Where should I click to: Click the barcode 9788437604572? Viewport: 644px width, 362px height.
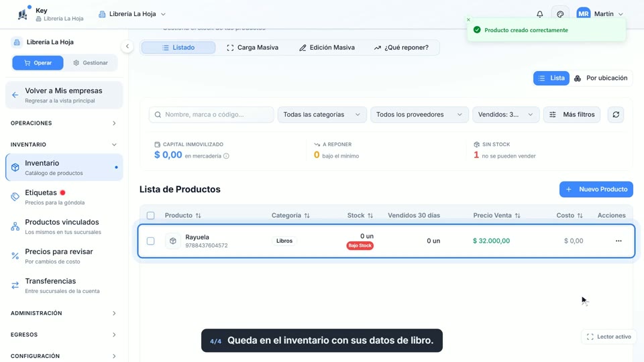206,245
